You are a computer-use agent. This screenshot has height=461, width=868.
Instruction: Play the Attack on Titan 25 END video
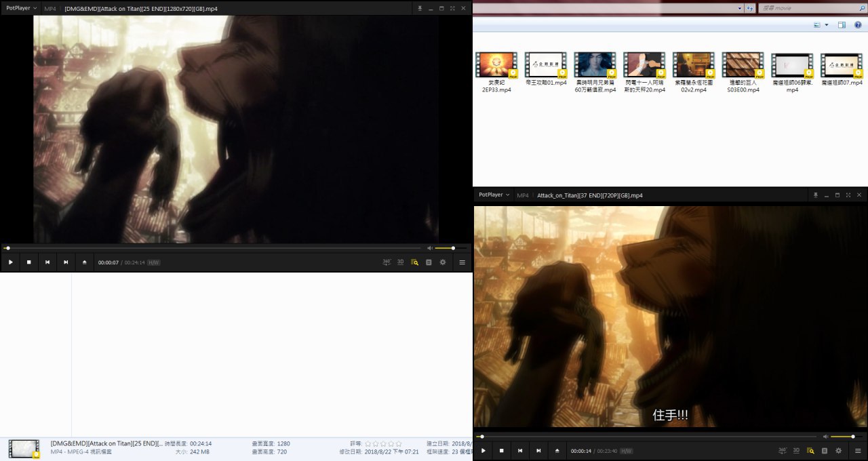click(x=11, y=262)
